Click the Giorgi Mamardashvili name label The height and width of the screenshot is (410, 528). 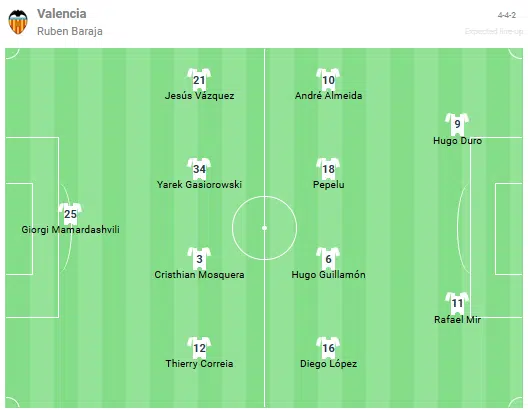(70, 230)
